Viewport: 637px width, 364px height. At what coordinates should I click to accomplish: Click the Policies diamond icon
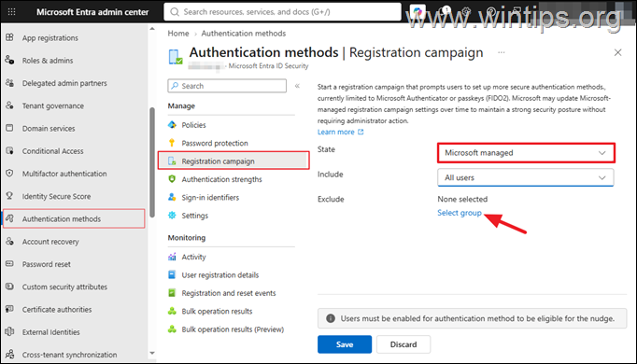click(172, 124)
